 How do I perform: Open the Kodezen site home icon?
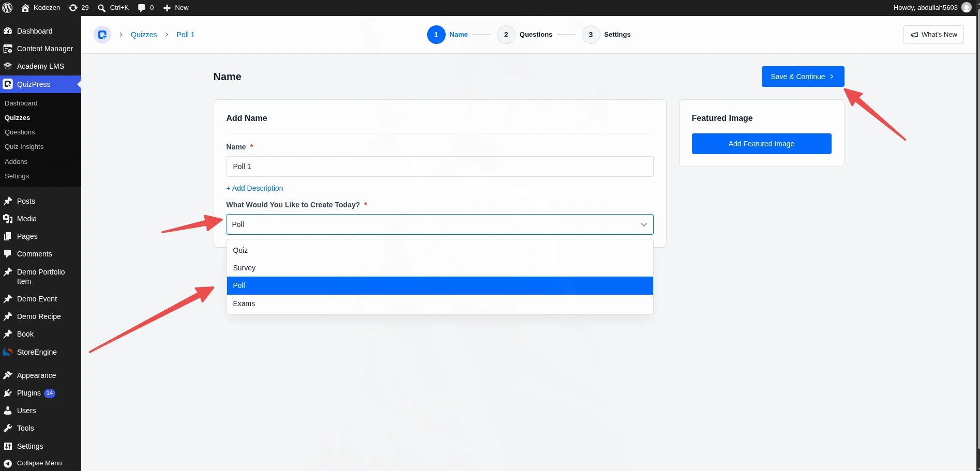(x=25, y=8)
